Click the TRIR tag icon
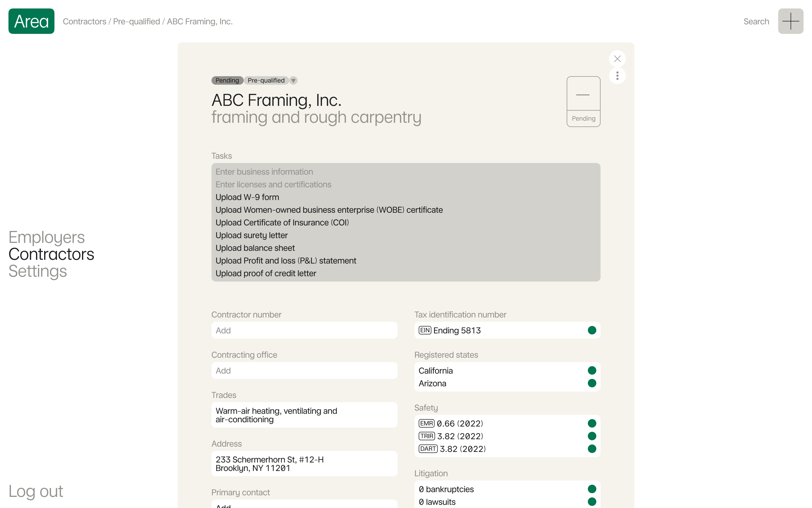 tap(427, 436)
